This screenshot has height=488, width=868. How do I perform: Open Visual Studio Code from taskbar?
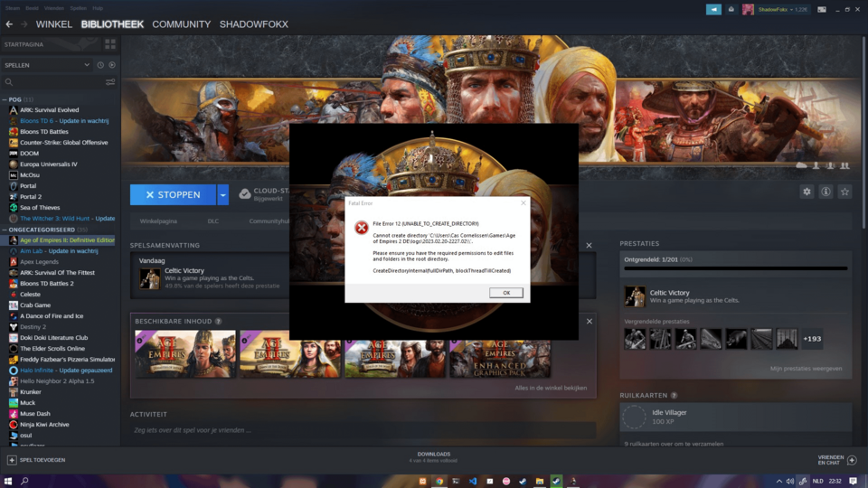pos(473,481)
